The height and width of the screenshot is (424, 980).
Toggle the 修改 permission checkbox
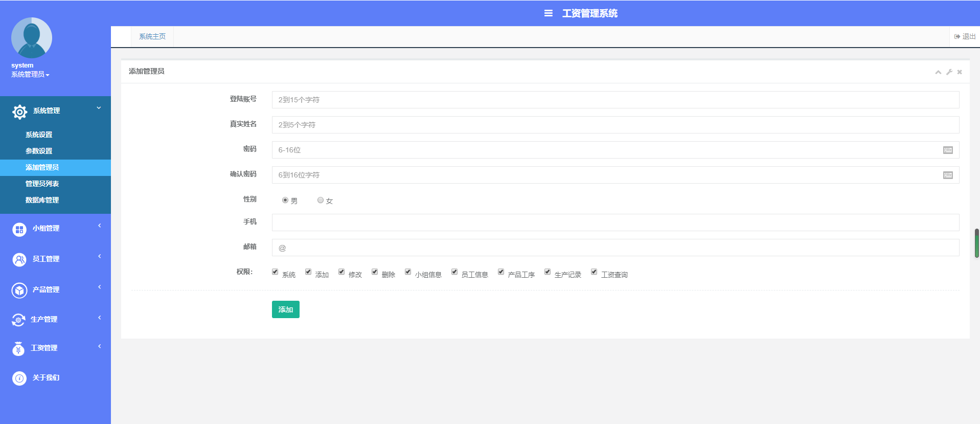pos(341,272)
